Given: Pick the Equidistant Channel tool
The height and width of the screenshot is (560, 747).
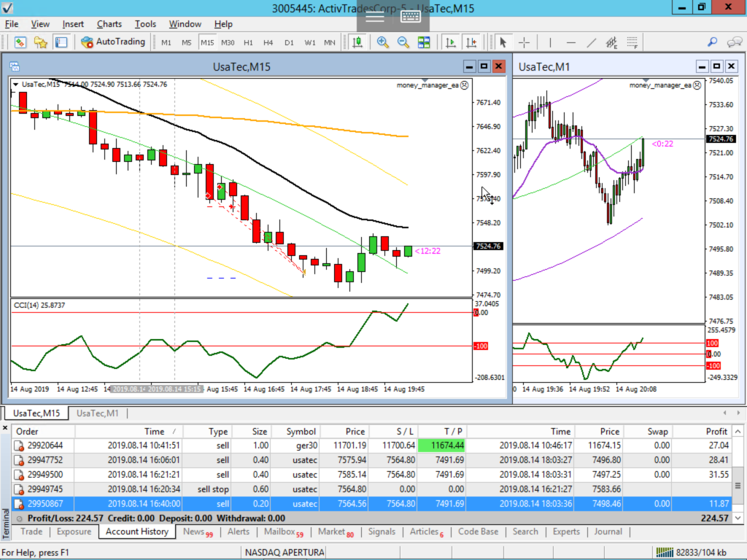Looking at the screenshot, I should (612, 42).
